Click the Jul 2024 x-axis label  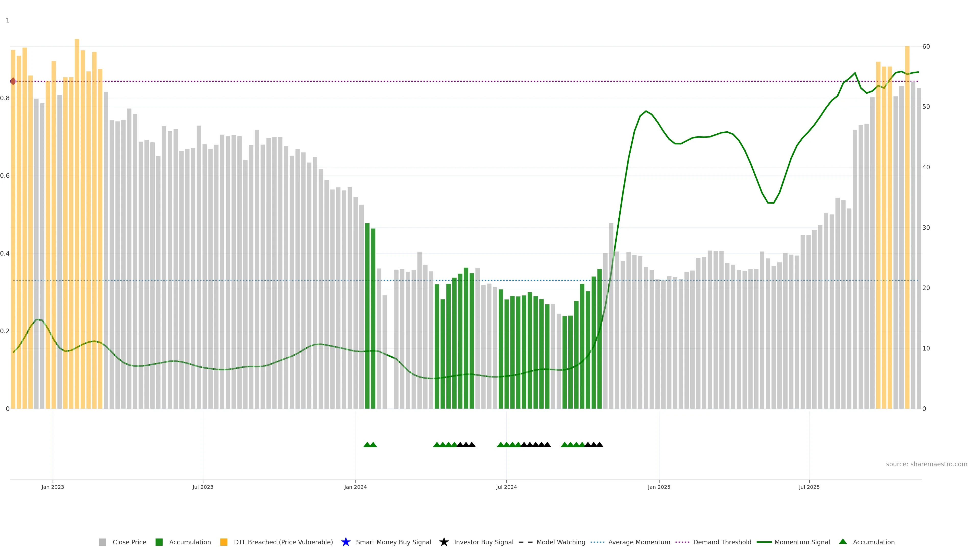[x=506, y=487]
